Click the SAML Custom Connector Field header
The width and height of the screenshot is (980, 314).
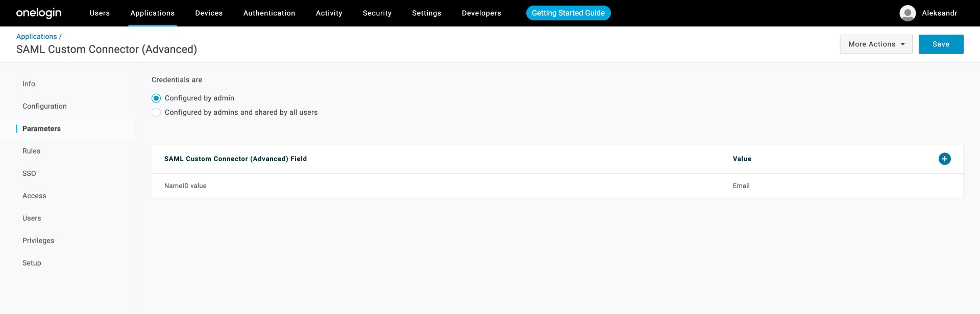(x=235, y=159)
